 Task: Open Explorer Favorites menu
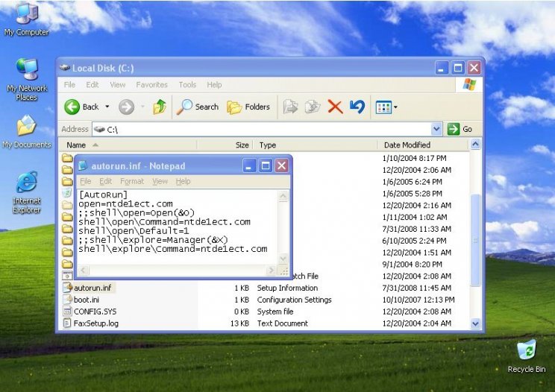click(x=152, y=85)
